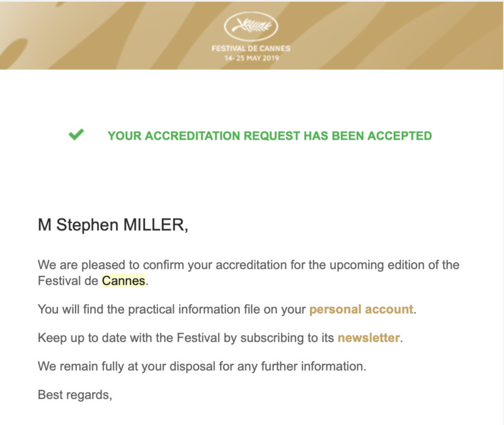Click the Best regards closing line
The width and height of the screenshot is (504, 425).
[75, 395]
